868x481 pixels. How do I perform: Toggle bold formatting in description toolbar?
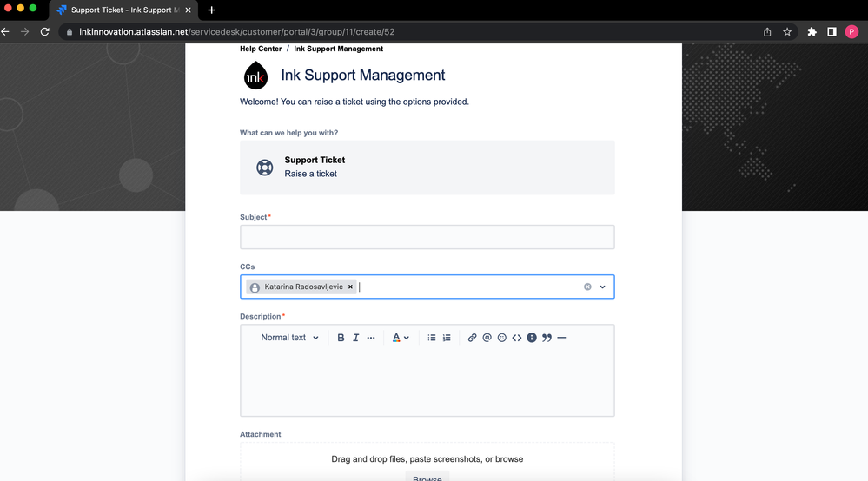tap(341, 338)
